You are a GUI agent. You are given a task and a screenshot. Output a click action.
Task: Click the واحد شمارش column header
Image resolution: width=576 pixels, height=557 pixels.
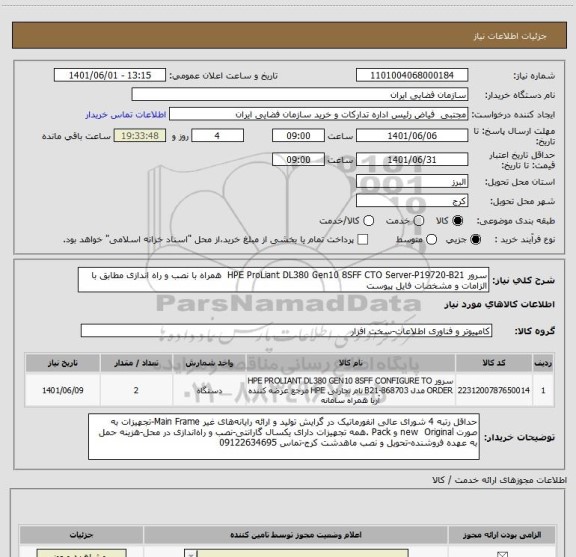click(209, 363)
